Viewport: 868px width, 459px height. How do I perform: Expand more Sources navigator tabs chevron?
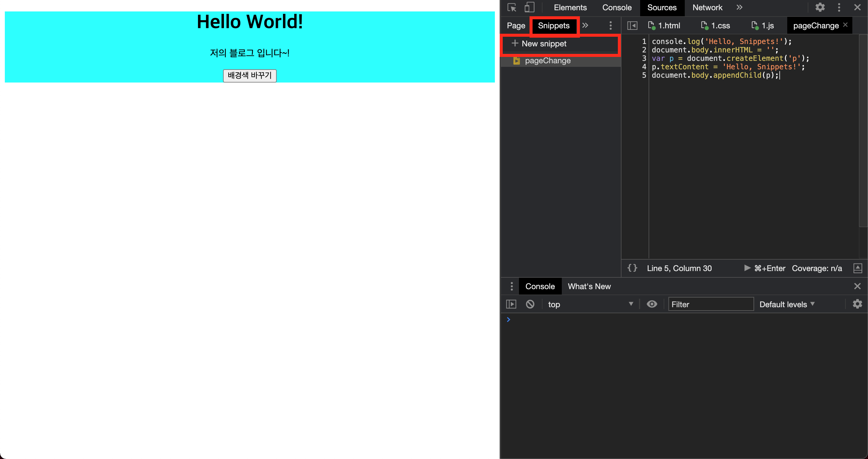pyautogui.click(x=585, y=26)
